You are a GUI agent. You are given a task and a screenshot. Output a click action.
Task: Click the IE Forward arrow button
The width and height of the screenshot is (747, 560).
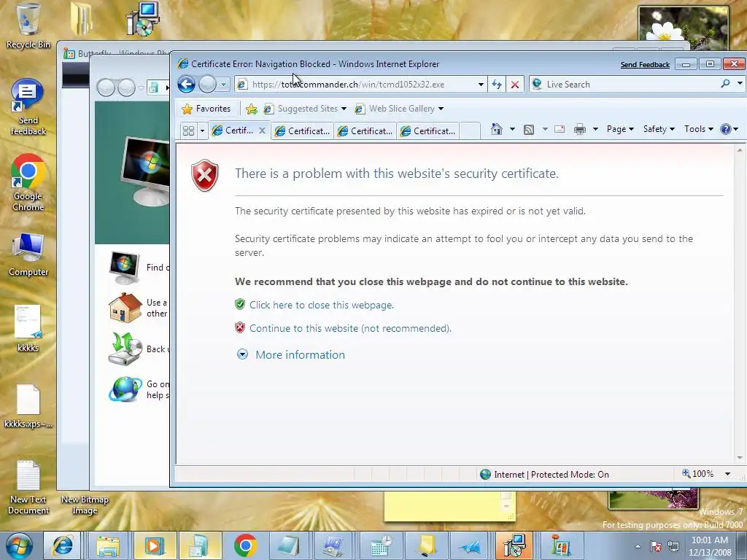point(207,85)
